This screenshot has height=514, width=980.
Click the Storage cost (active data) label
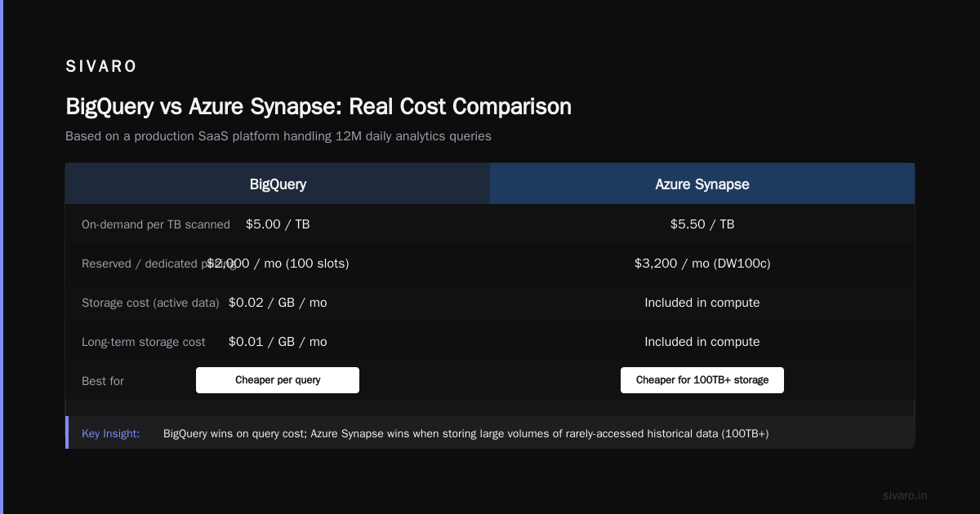tap(150, 303)
